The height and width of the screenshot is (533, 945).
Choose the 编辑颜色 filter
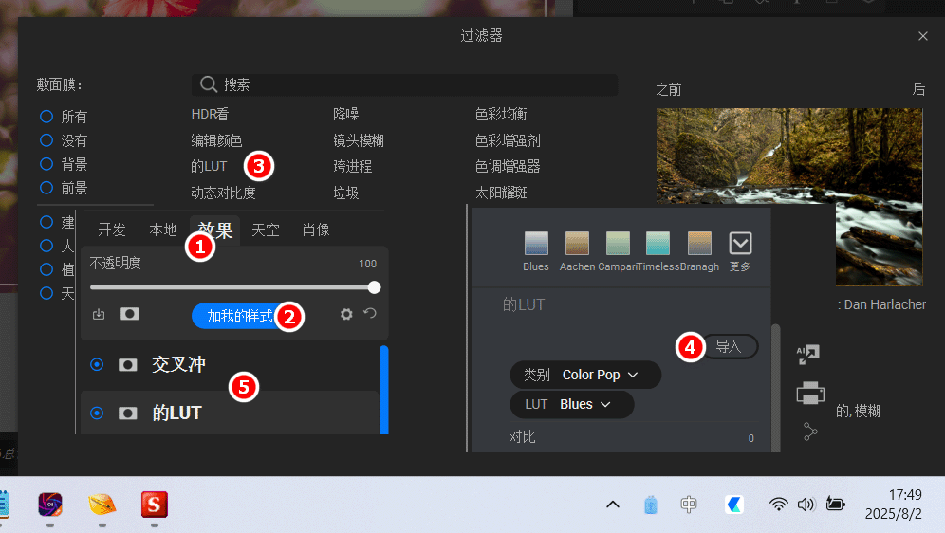coord(216,140)
